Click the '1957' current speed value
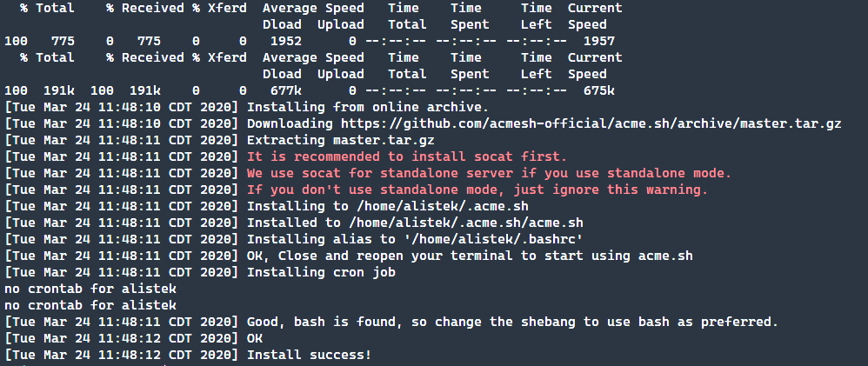The height and width of the screenshot is (366, 868). [x=598, y=41]
